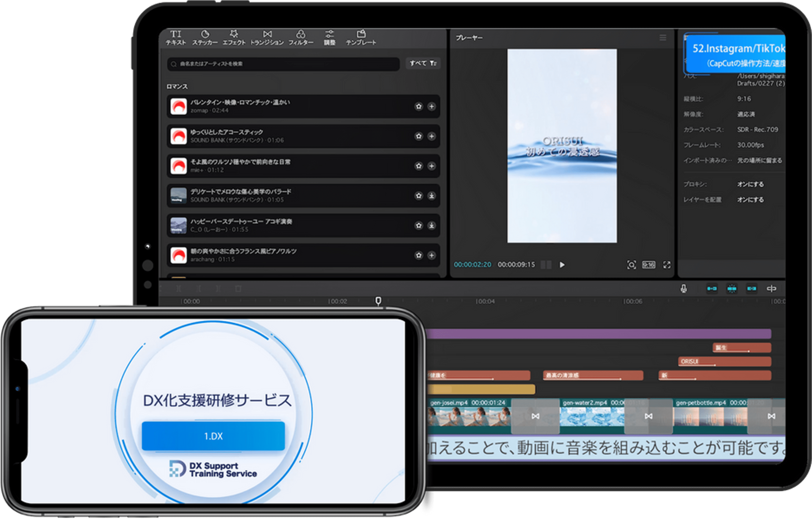The image size is (812, 519).
Task: Switch to the Template (テンプレート) tab
Action: (x=361, y=38)
